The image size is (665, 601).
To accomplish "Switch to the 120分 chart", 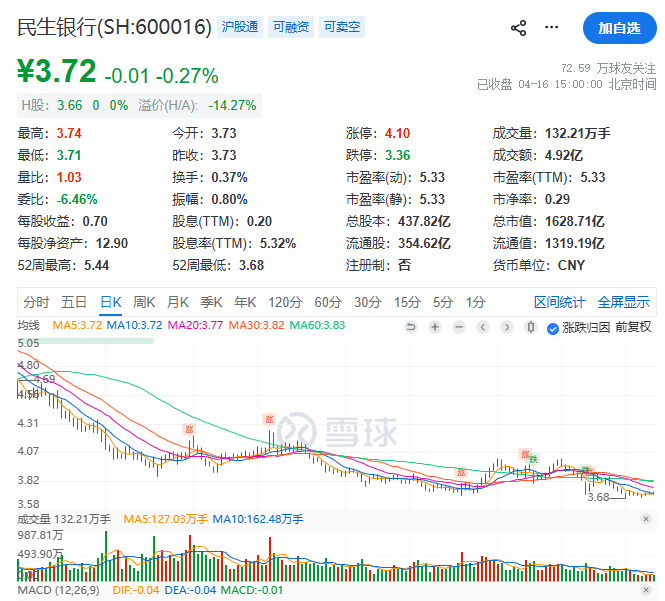I will (285, 302).
